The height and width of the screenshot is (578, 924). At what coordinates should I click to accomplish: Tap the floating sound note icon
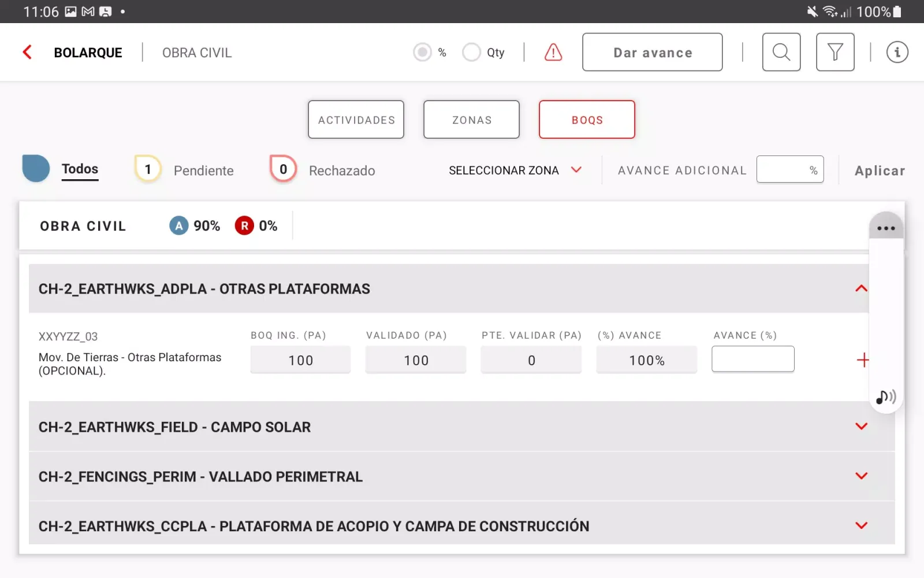tap(885, 397)
